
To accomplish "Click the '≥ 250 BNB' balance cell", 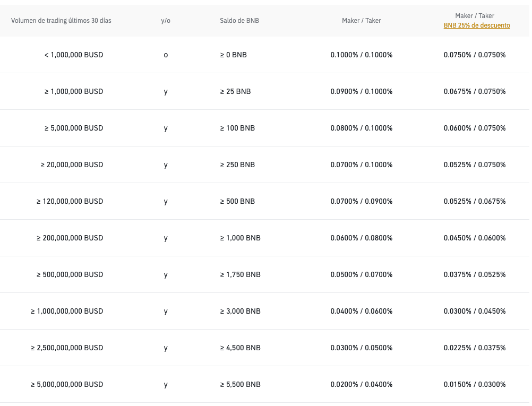I will pyautogui.click(x=237, y=165).
